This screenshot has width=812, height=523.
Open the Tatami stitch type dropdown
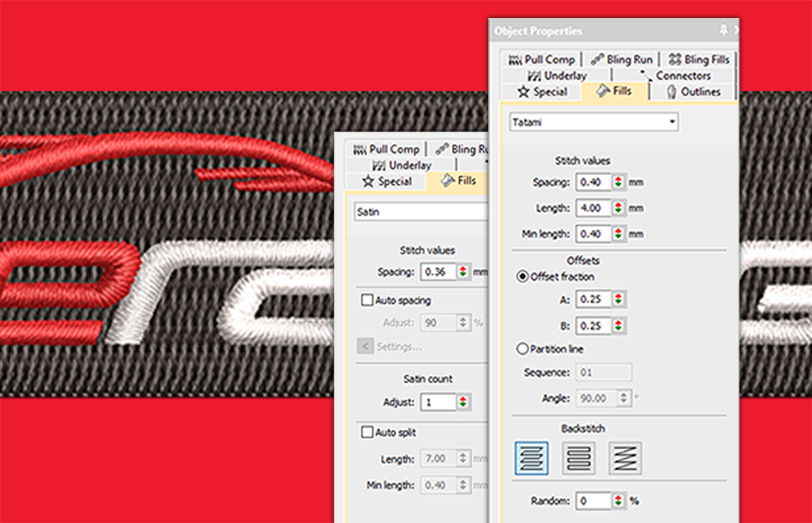click(x=672, y=121)
